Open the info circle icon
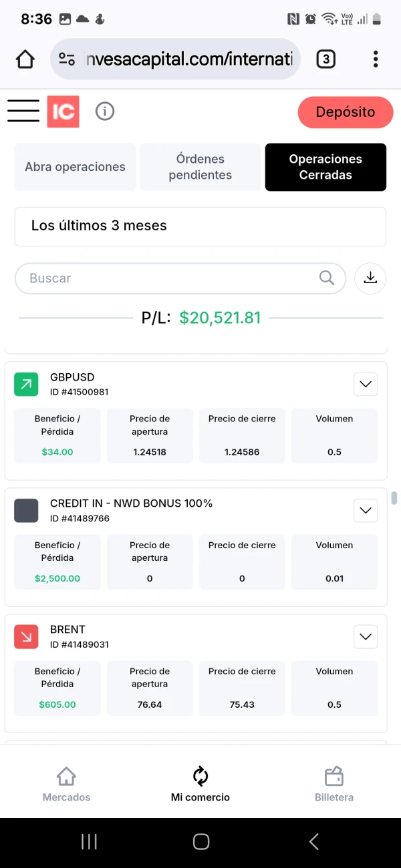This screenshot has height=868, width=401. (105, 112)
